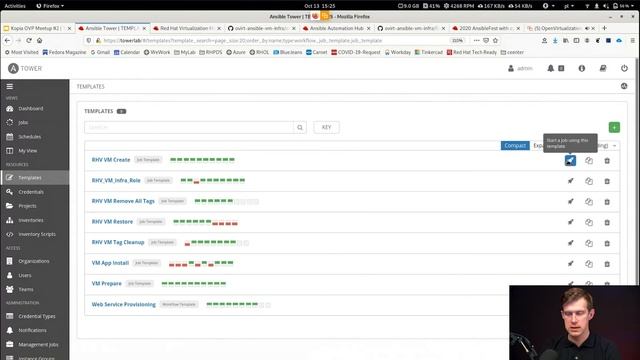Delete the RHV VM Tag Cleanup template
640x360 pixels.
click(607, 243)
